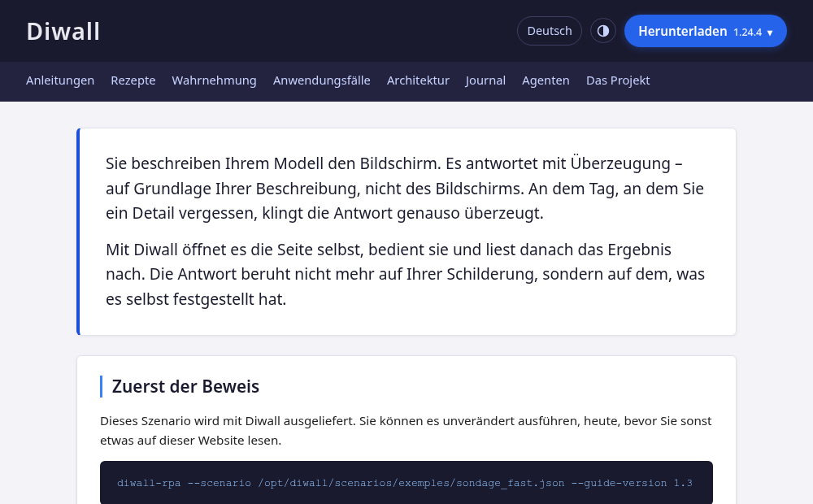The height and width of the screenshot is (504, 813).
Task: Visit the Journal section
Action: (485, 80)
